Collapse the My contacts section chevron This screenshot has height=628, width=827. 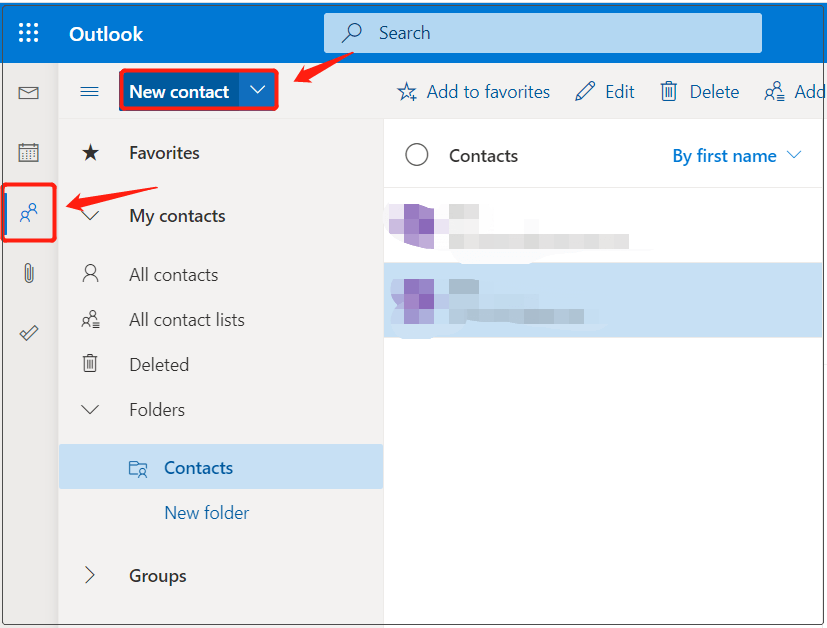coord(90,215)
